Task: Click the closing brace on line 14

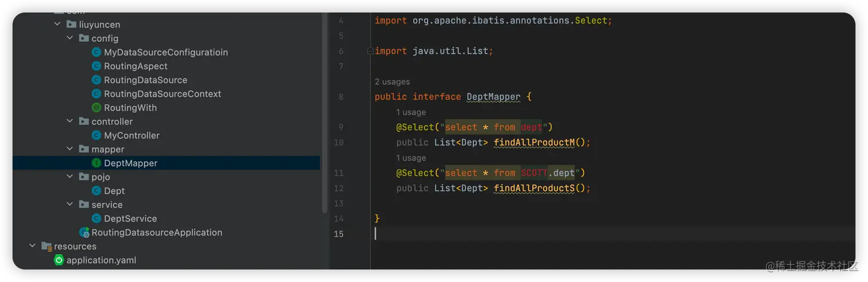Action: pyautogui.click(x=377, y=218)
